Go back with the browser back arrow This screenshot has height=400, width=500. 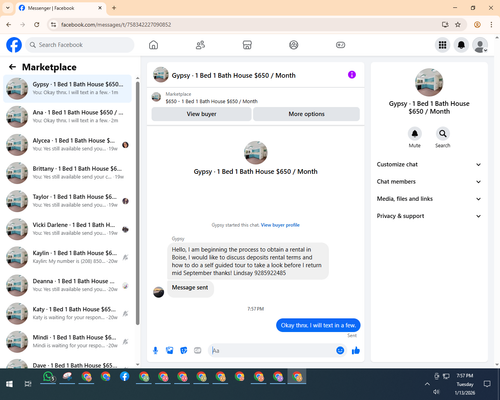point(9,25)
